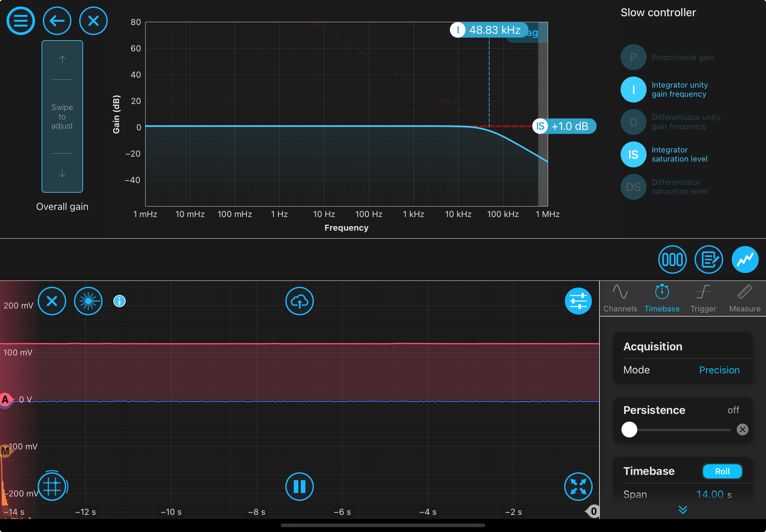Toggle the Roll timebase button

pos(722,471)
